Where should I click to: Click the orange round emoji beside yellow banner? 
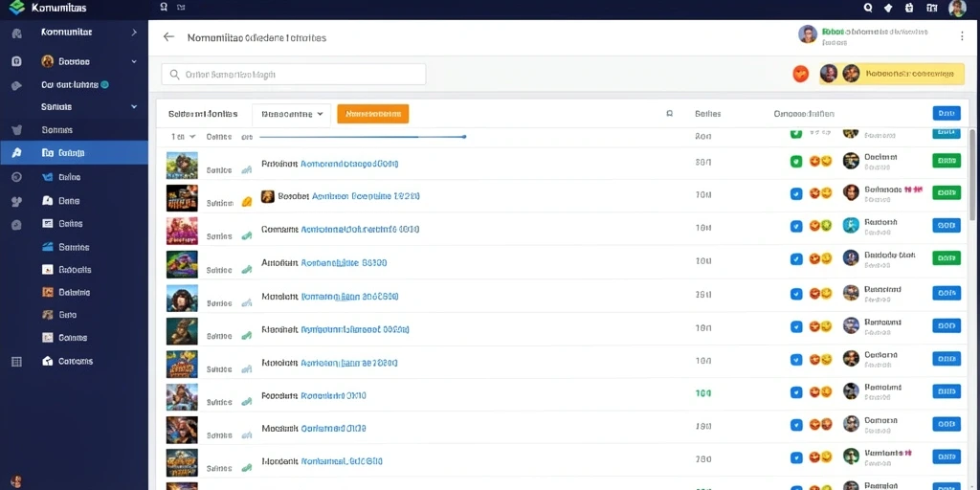(x=801, y=74)
